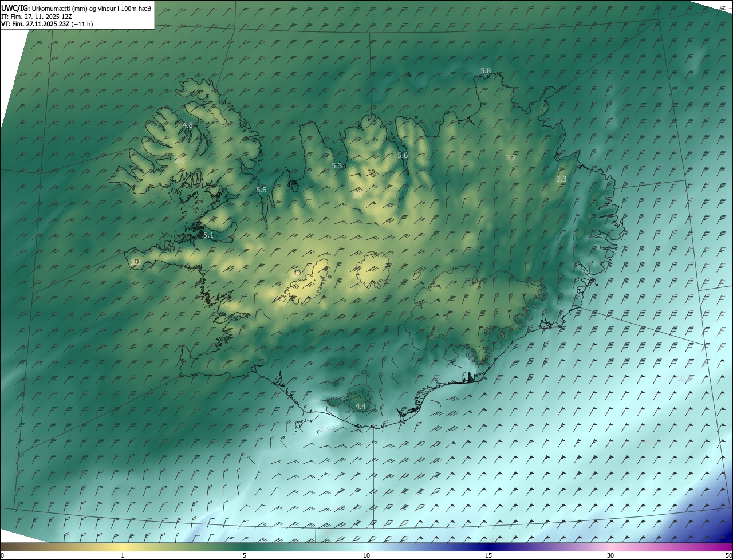The height and width of the screenshot is (560, 733).
Task: Click the 3.3 precipitation value
Action: pos(561,179)
